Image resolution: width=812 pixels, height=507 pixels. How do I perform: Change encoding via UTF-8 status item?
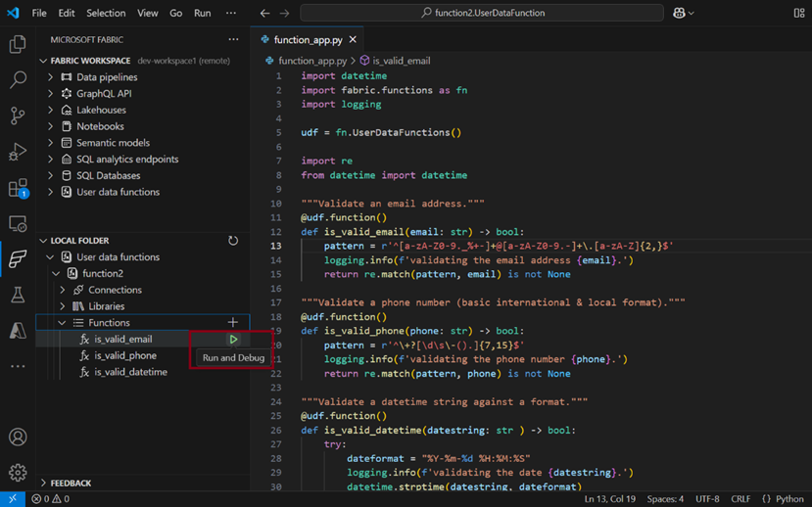click(707, 499)
